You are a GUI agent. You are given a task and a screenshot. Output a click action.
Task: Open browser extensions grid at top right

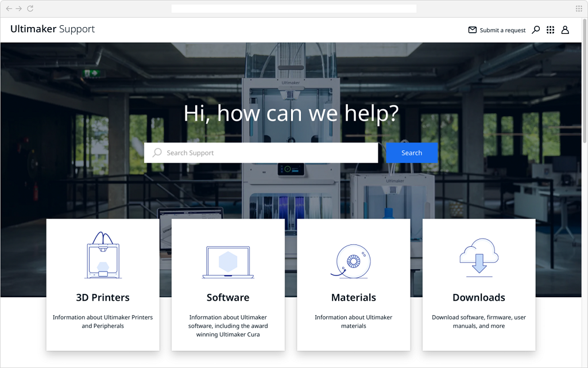click(579, 9)
